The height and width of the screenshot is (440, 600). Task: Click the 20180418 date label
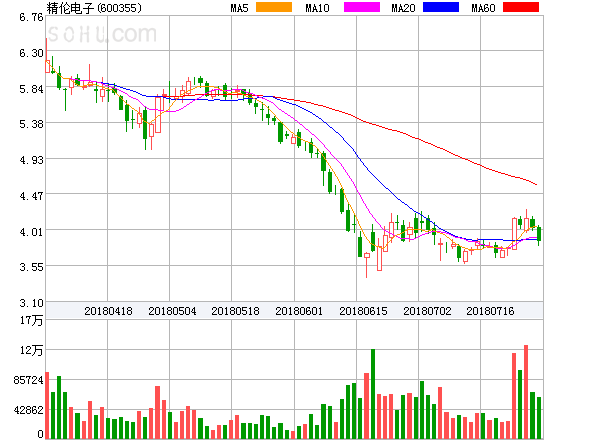coord(108,311)
